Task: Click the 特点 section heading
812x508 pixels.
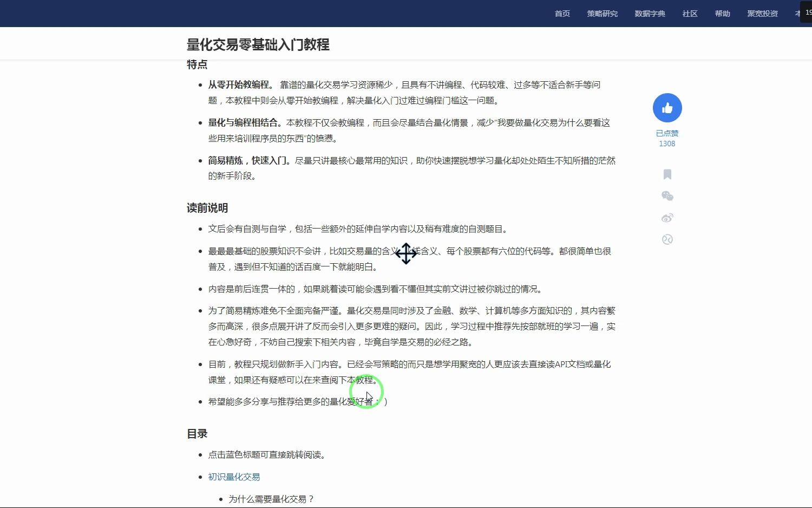Action: point(197,64)
